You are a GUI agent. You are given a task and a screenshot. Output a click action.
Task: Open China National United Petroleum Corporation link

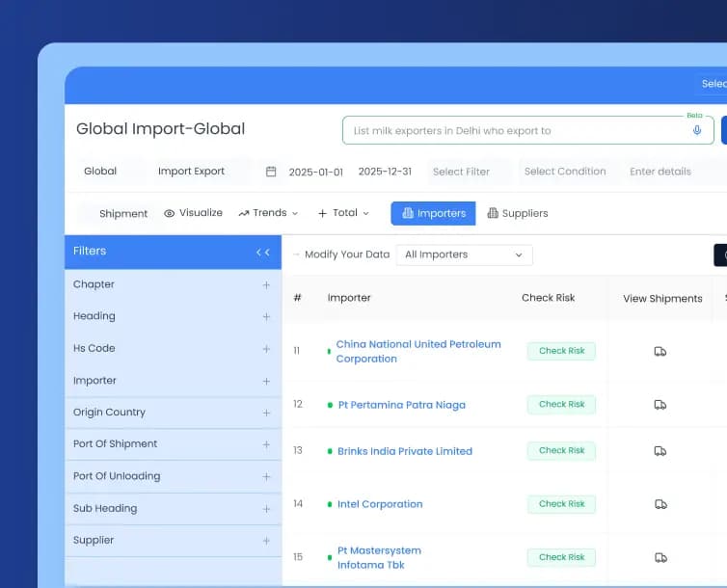[418, 351]
